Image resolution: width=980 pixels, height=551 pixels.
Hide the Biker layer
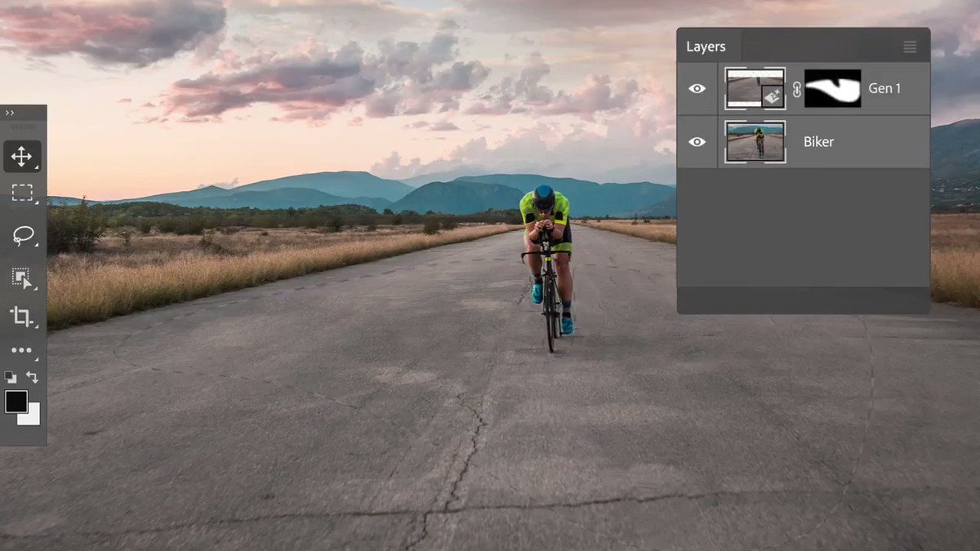697,142
